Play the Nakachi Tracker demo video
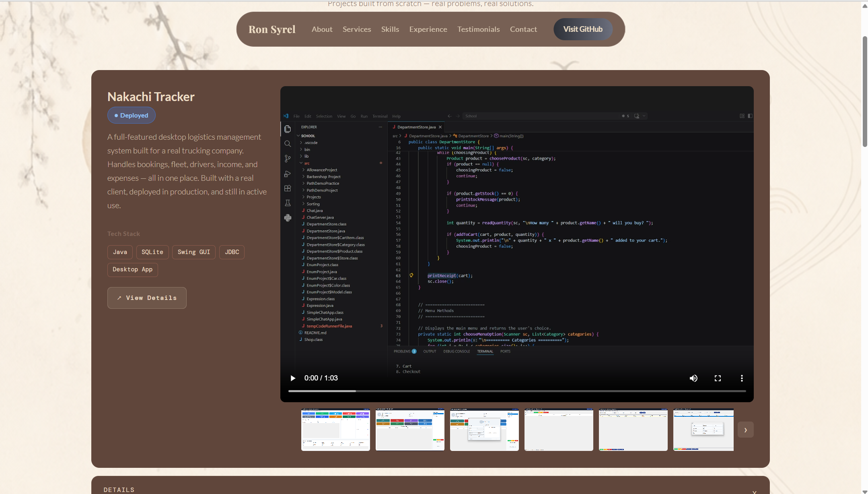This screenshot has height=494, width=868. coord(293,378)
